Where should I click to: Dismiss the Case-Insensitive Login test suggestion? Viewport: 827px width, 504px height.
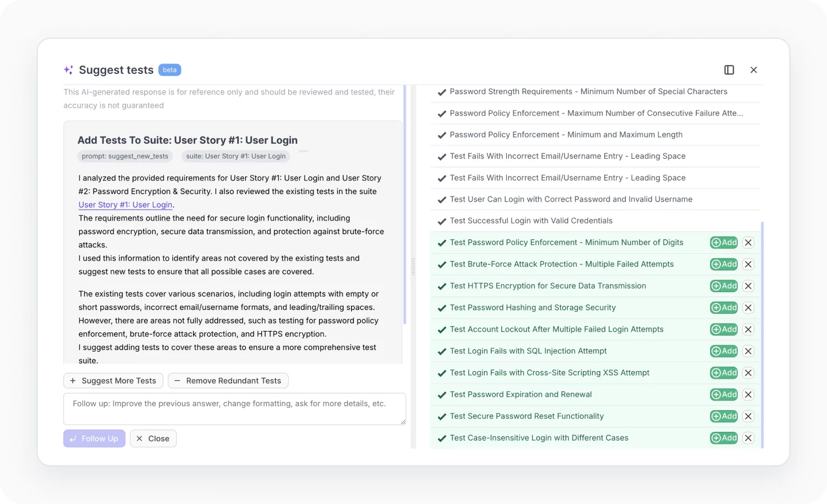coord(748,438)
